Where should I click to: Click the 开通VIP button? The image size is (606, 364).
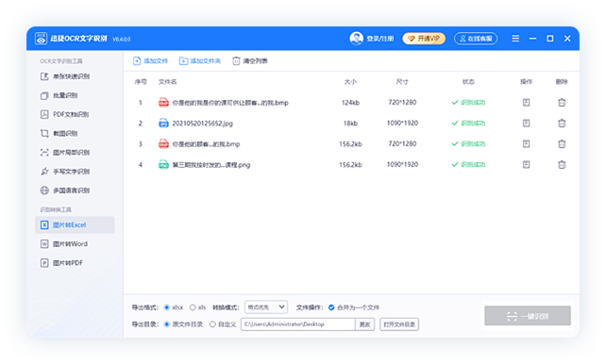pyautogui.click(x=424, y=39)
